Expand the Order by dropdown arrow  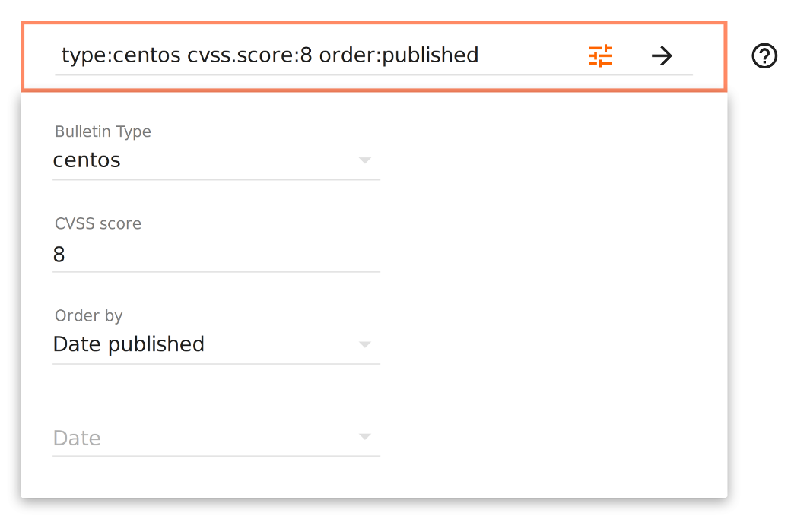tap(365, 344)
